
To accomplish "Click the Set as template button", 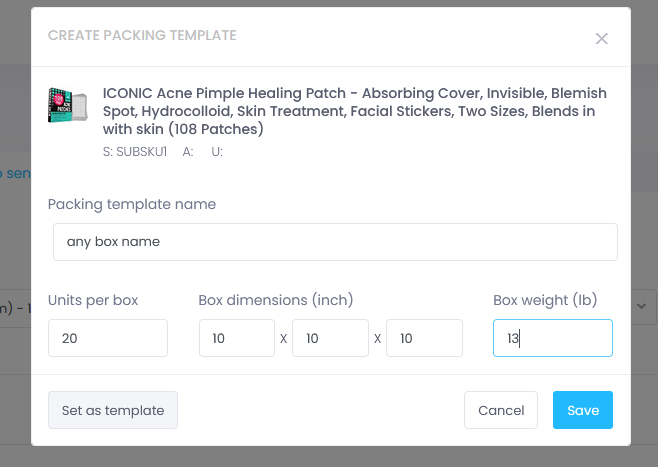I will [x=113, y=410].
